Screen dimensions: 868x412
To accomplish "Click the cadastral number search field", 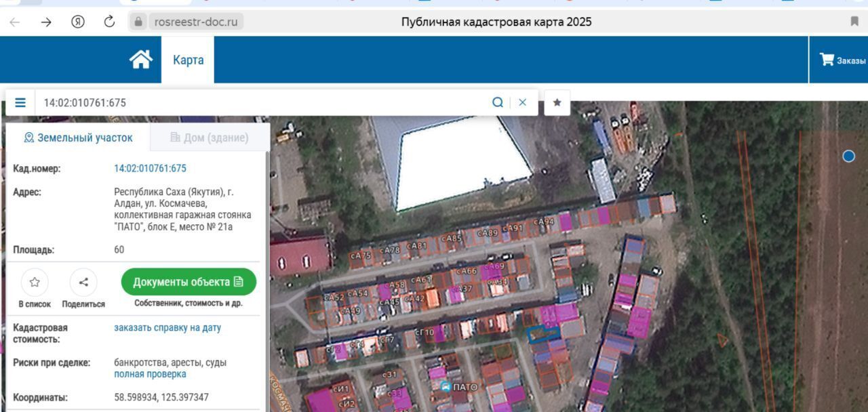I will pos(261,102).
